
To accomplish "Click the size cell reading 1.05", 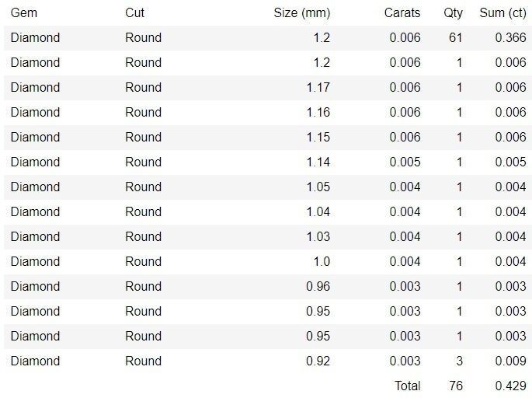I will point(318,187).
